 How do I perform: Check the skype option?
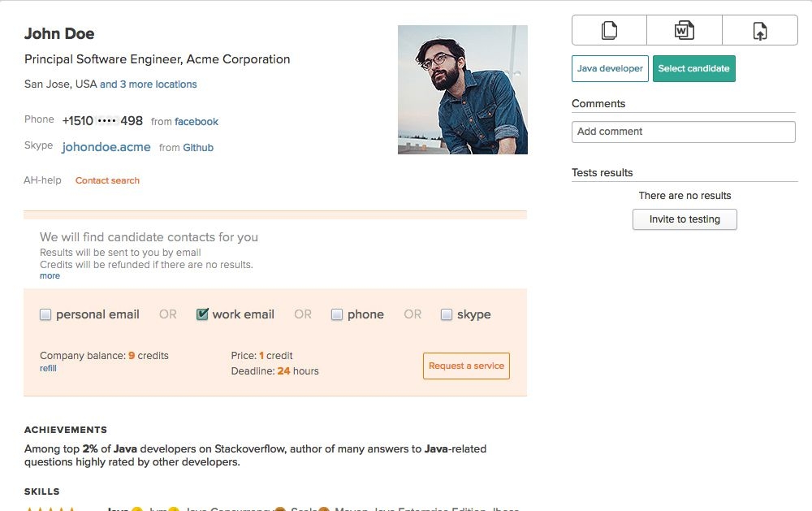coord(447,314)
